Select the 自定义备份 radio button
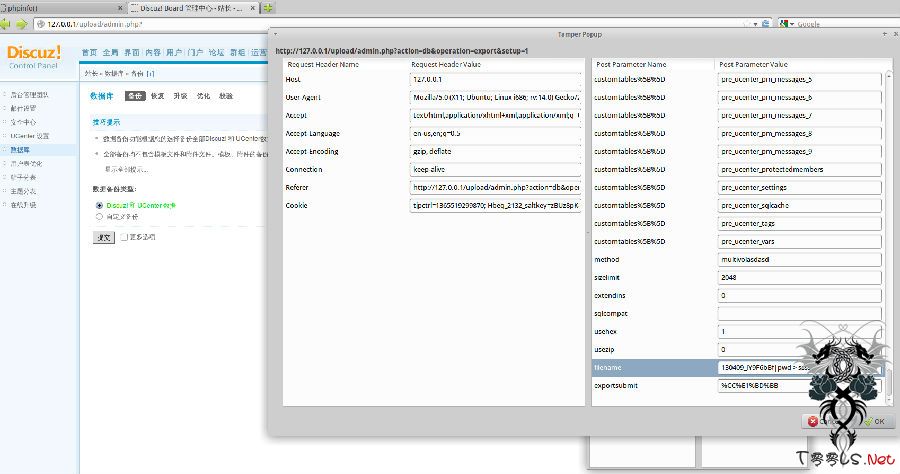The image size is (900, 474). (99, 217)
